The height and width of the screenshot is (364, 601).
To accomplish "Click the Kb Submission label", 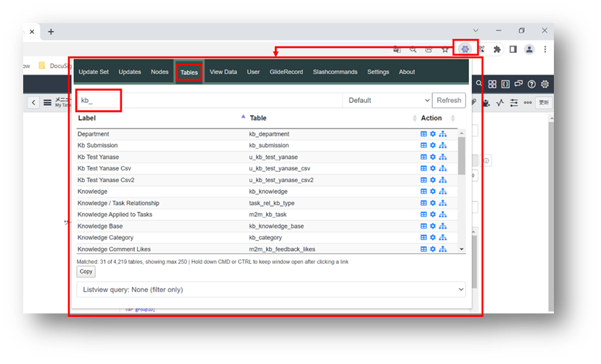I will coord(97,145).
